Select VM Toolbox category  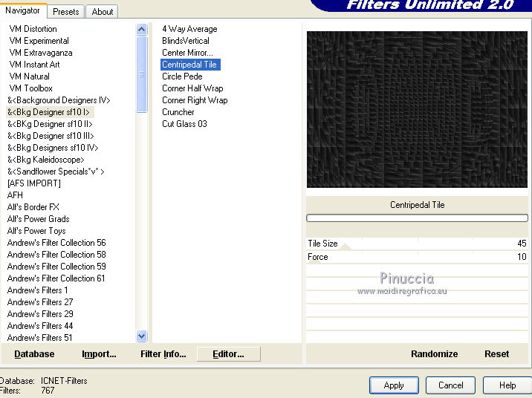point(30,88)
